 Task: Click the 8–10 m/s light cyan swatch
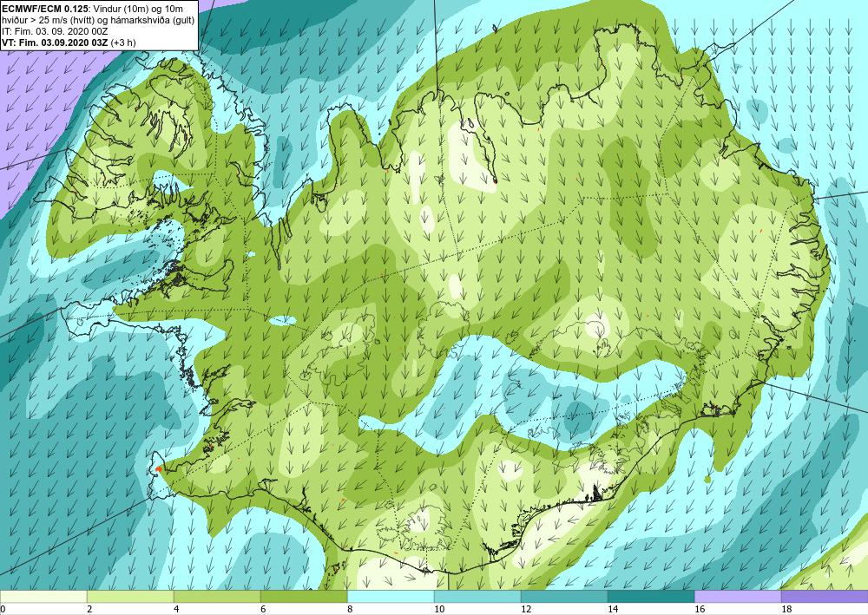(x=391, y=597)
